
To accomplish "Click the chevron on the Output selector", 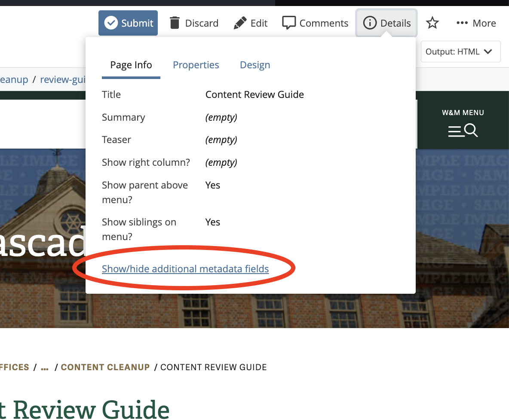I will tap(489, 51).
